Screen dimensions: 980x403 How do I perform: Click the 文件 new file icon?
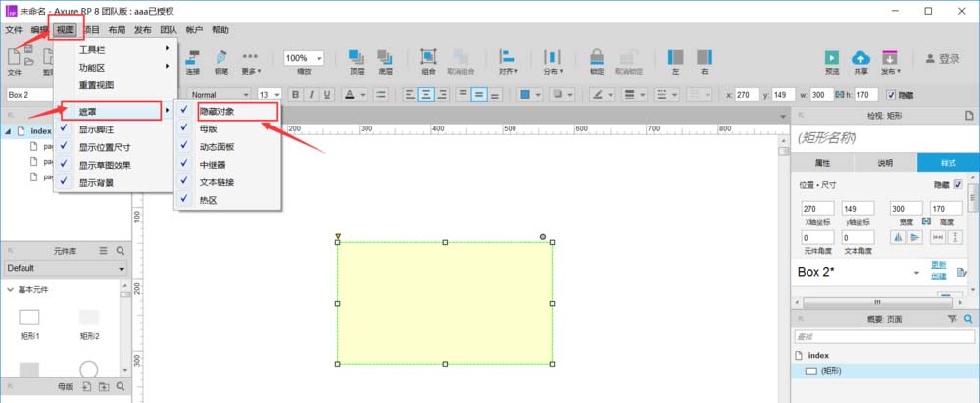point(14,57)
